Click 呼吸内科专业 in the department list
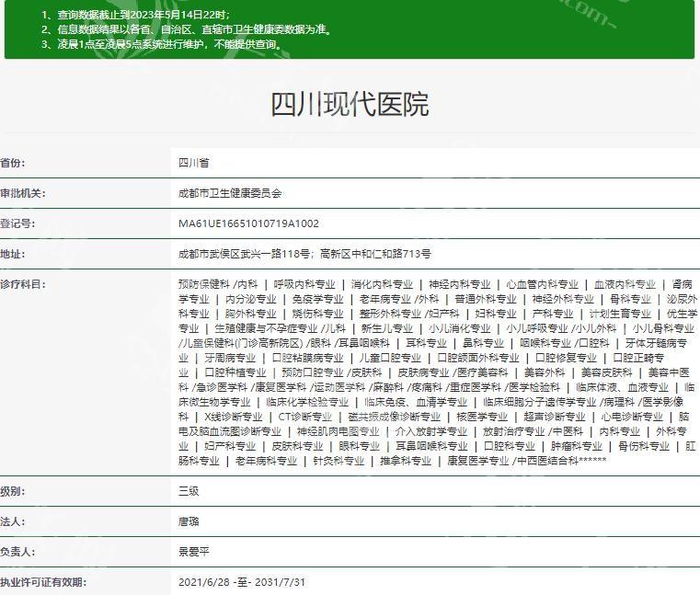 (x=304, y=284)
